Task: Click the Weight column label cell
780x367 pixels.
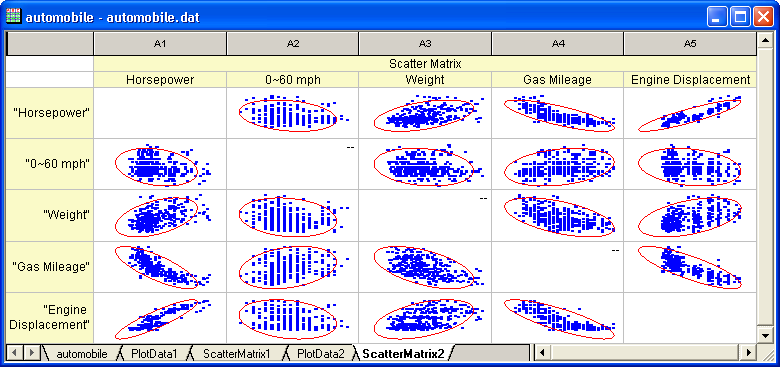Action: pyautogui.click(x=425, y=80)
